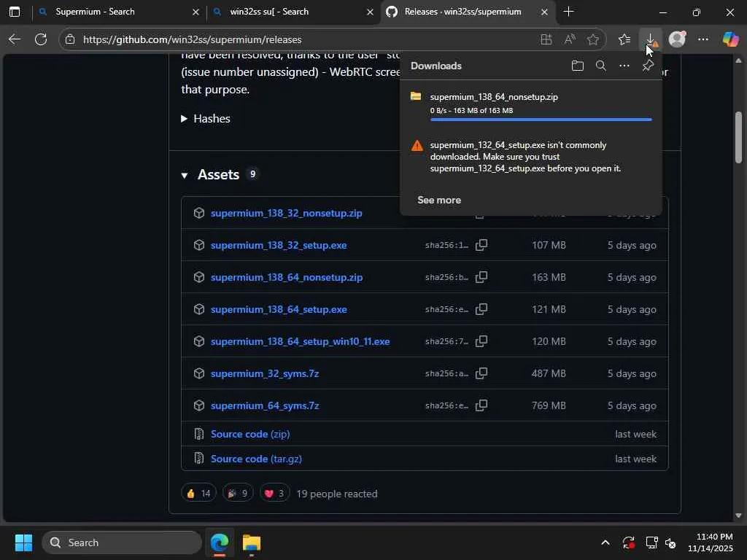
Task: Copy sha256 for supermium_64_syms.7z
Action: (481, 405)
